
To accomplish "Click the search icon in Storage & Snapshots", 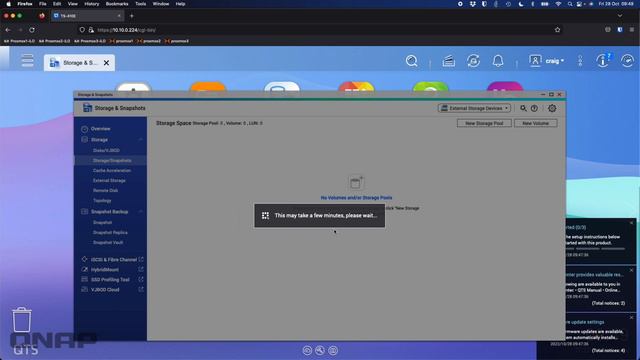I will 523,108.
